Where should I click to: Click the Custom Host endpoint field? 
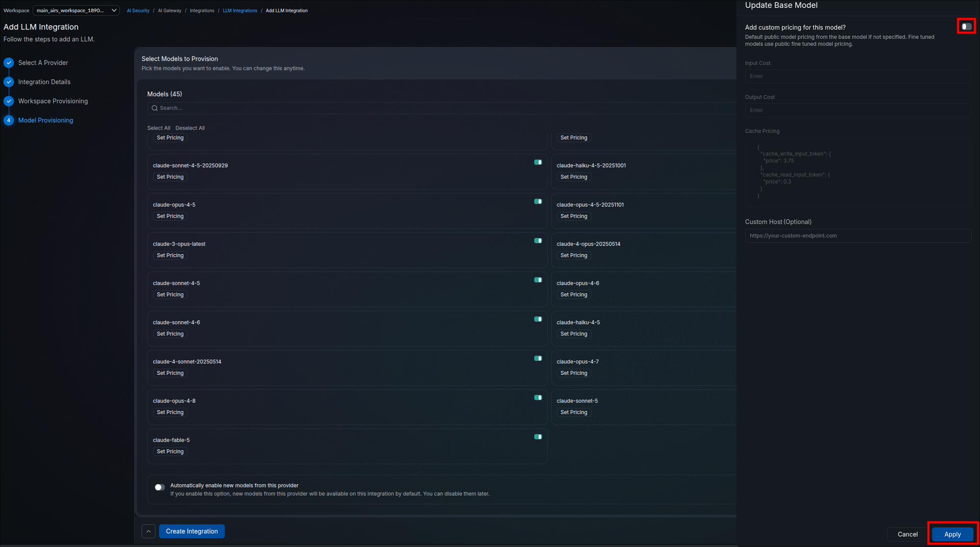pyautogui.click(x=858, y=236)
